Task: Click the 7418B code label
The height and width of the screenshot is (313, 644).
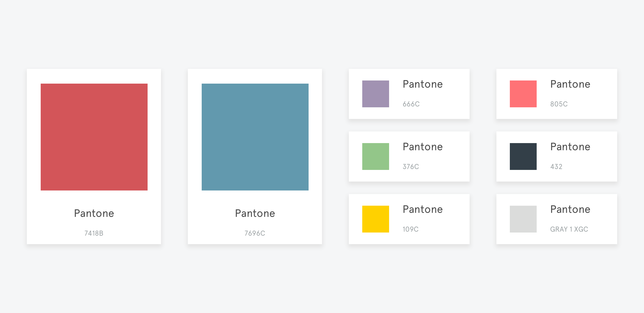Action: coord(94,233)
